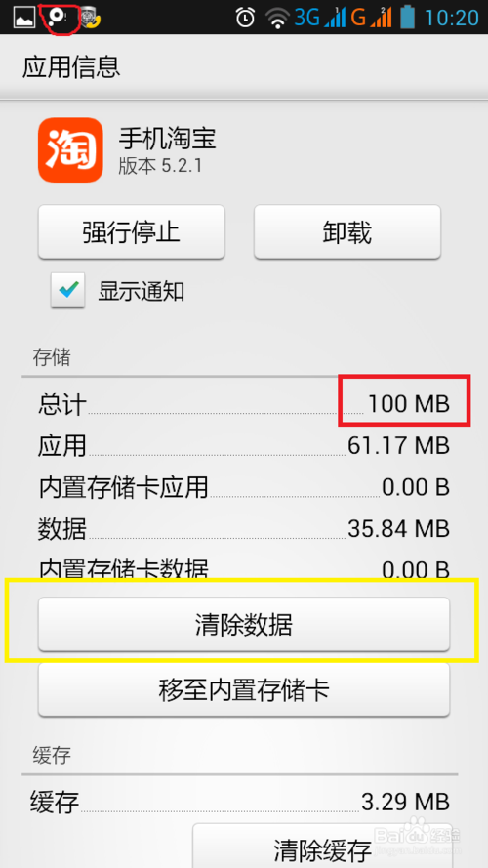Tap the 数据 35.84 MB row
Image resolution: width=488 pixels, height=868 pixels.
tap(243, 528)
